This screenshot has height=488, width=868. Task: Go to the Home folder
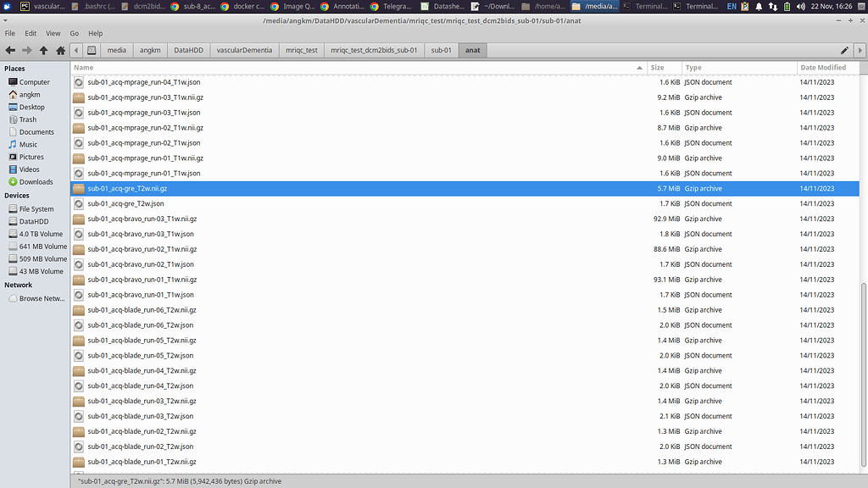tap(59, 50)
